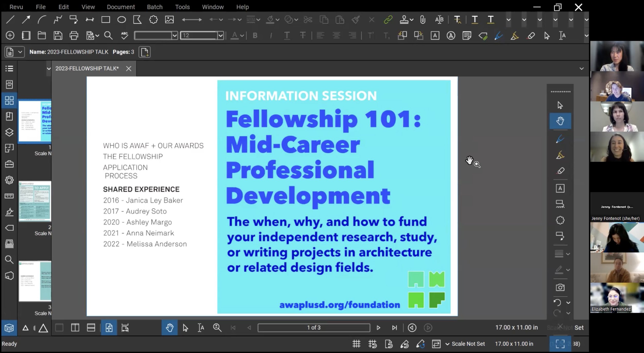Select the Polyline tool
The image size is (644, 353).
pyautogui.click(x=58, y=20)
